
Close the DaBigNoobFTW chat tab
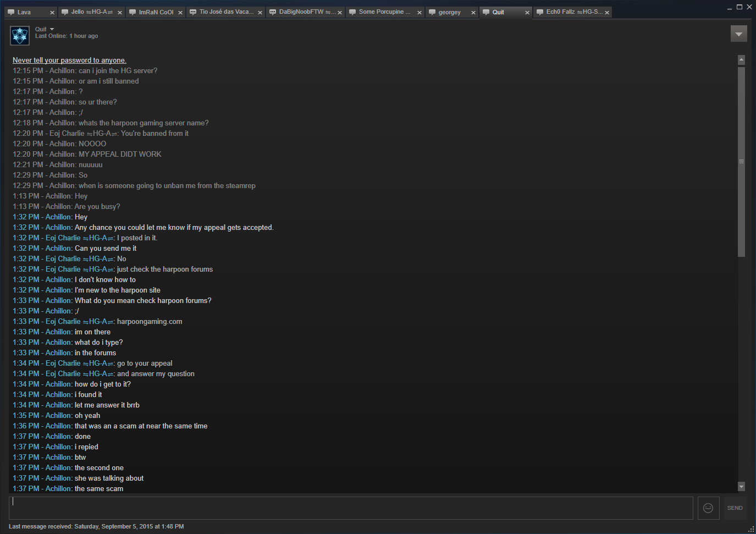[340, 13]
